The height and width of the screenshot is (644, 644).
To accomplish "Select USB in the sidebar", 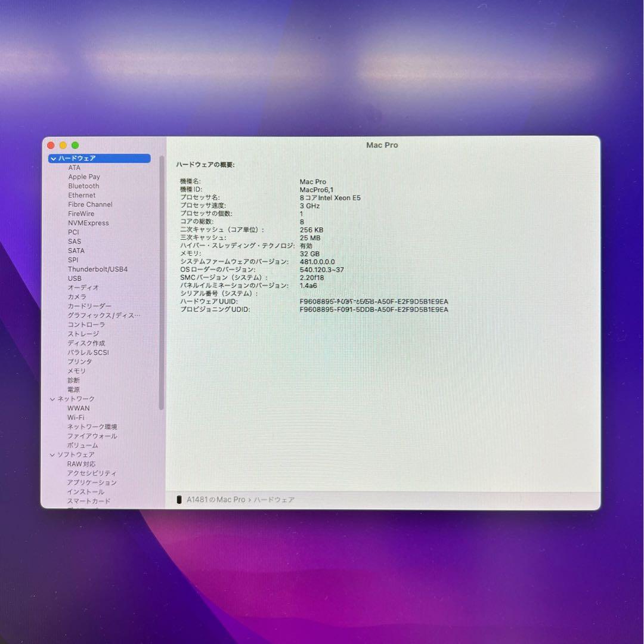I will (74, 278).
